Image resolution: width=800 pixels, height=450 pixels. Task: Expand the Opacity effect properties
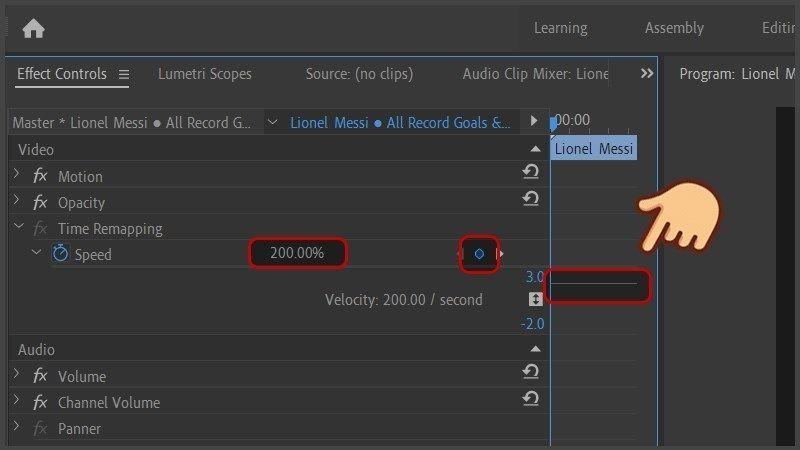16,199
